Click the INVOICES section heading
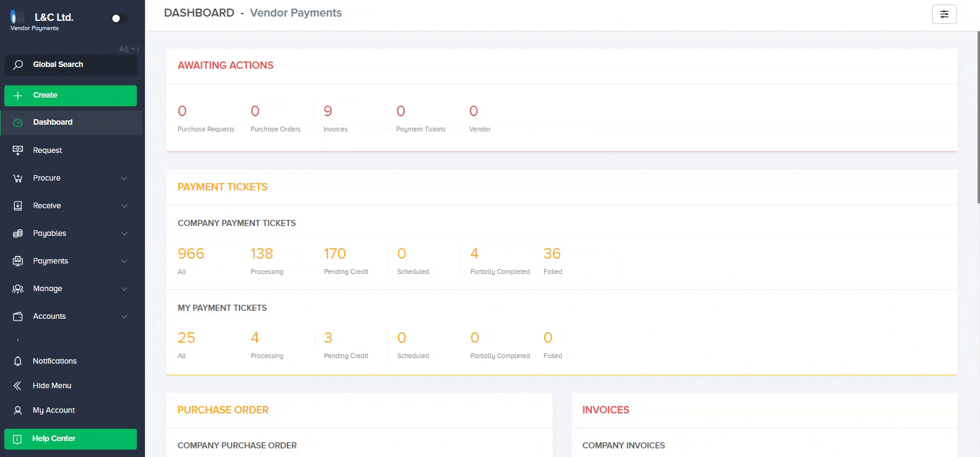This screenshot has height=457, width=980. coord(605,410)
